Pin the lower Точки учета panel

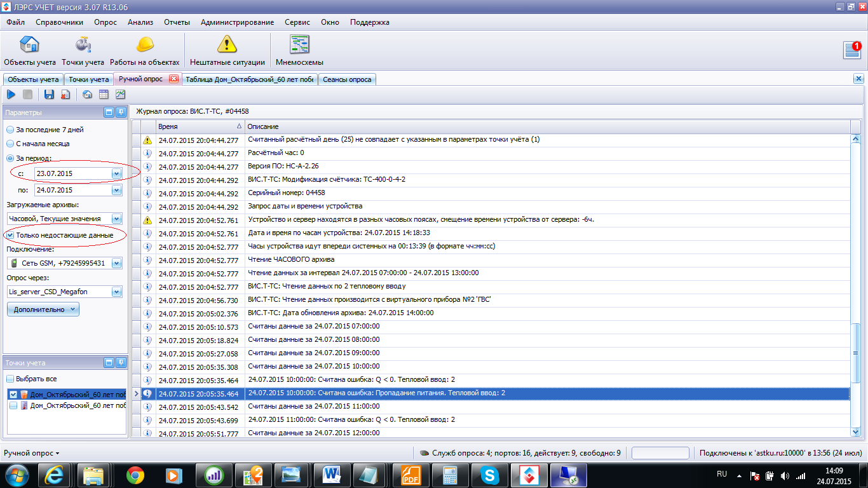(x=121, y=363)
